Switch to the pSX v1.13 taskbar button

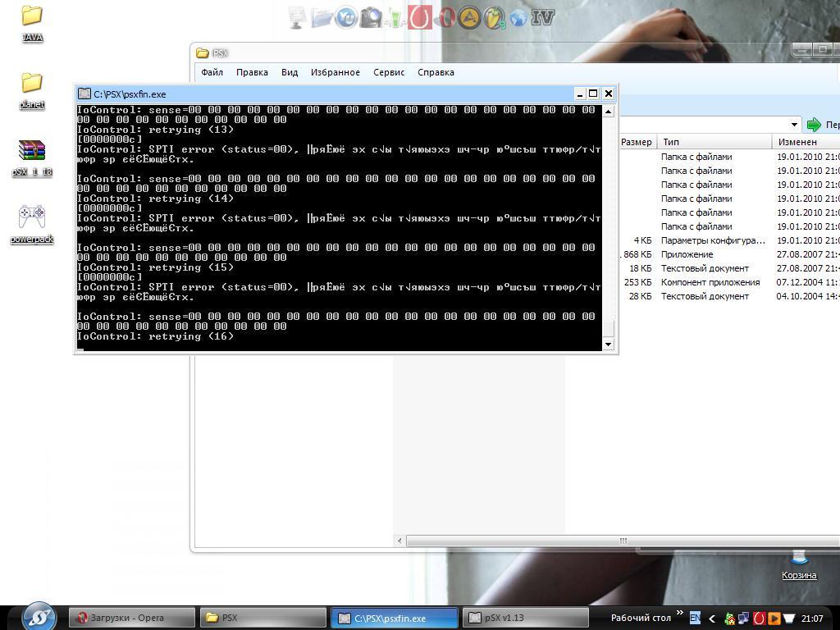click(525, 618)
